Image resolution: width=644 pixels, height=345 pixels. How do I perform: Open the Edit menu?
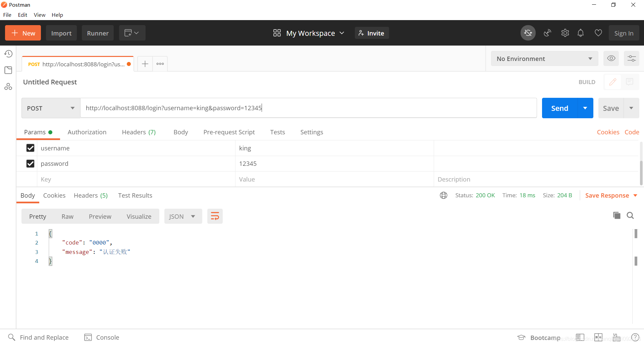(22, 15)
